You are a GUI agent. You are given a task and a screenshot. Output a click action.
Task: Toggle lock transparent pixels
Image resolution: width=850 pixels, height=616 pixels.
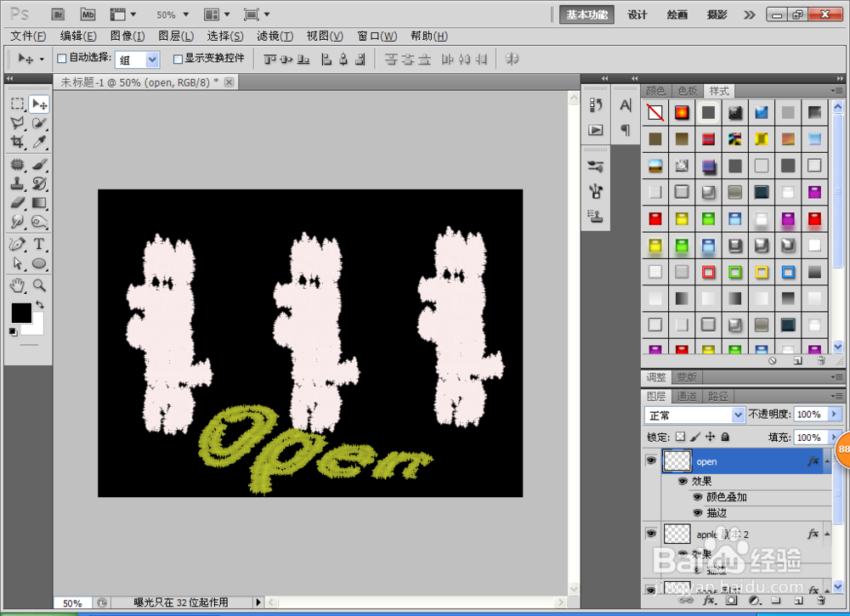680,437
